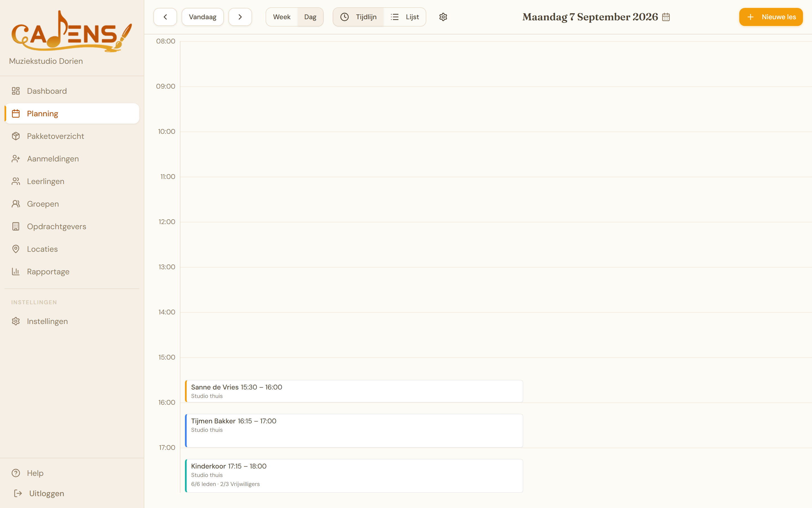The height and width of the screenshot is (508, 812).
Task: Click the Rapportage bar chart icon
Action: click(16, 271)
